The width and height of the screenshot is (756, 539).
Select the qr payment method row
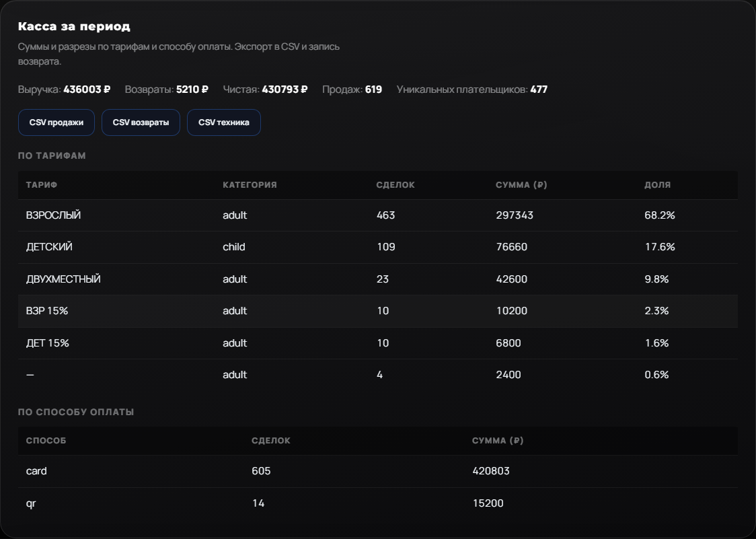tap(377, 503)
